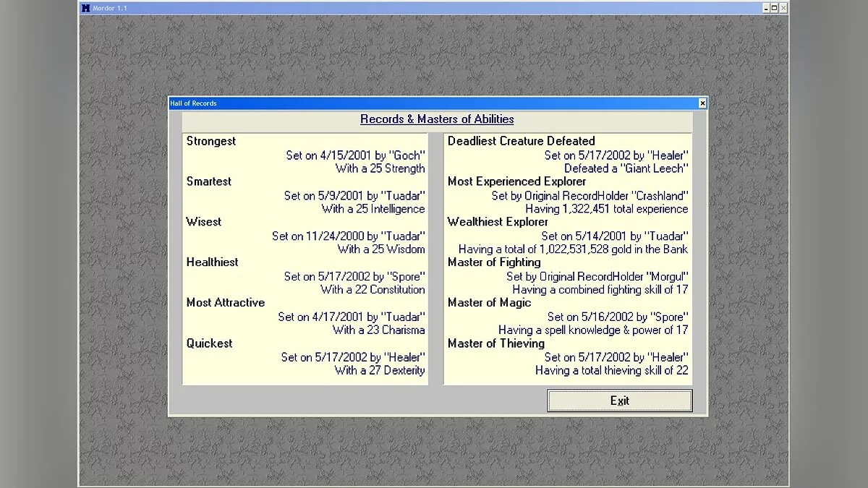
Task: Maximize the Mordor 1.1 window
Action: [x=774, y=8]
